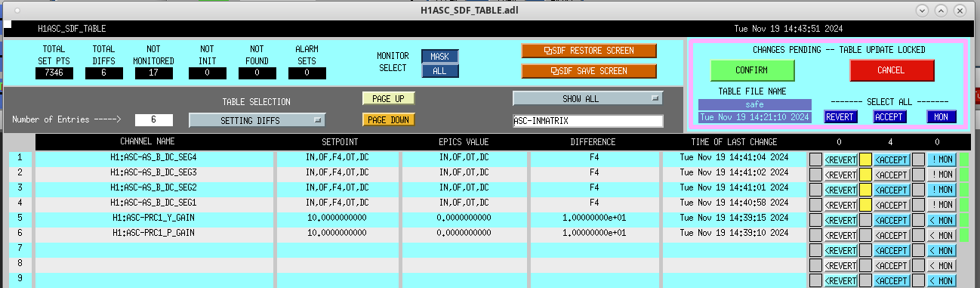The width and height of the screenshot is (980, 288).
Task: Click yellow accept indicator in row 1
Action: click(x=865, y=159)
